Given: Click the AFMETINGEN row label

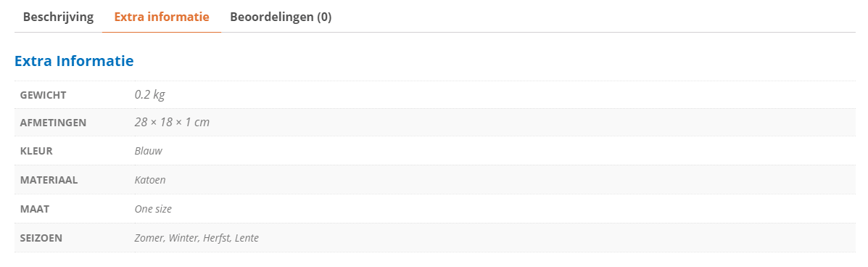Looking at the screenshot, I should 53,123.
